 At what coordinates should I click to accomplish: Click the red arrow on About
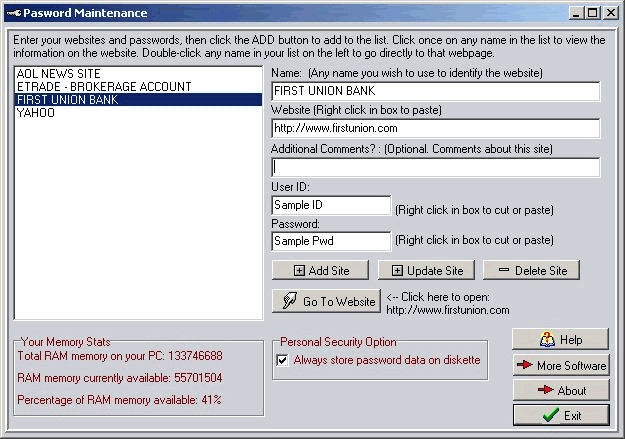[x=545, y=390]
